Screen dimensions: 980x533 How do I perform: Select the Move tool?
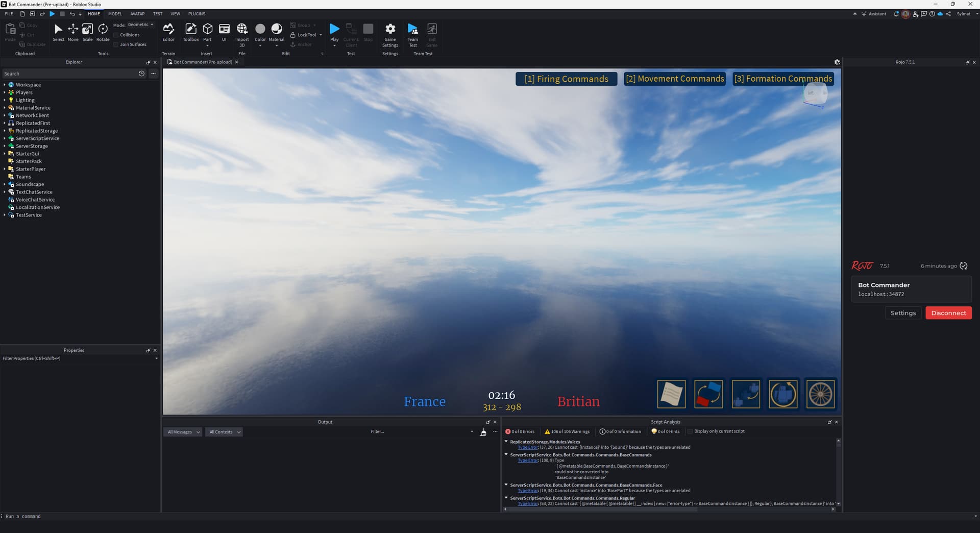point(73,32)
